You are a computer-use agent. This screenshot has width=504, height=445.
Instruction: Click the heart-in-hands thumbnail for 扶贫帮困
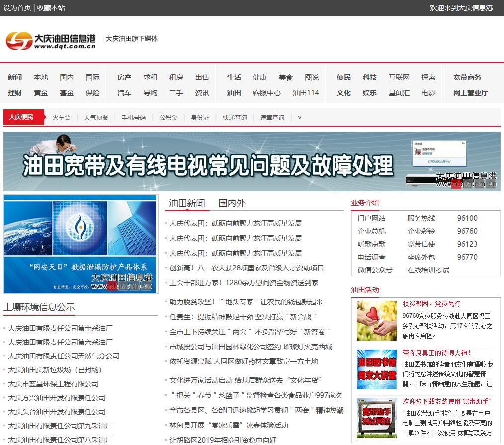pyautogui.click(x=377, y=321)
